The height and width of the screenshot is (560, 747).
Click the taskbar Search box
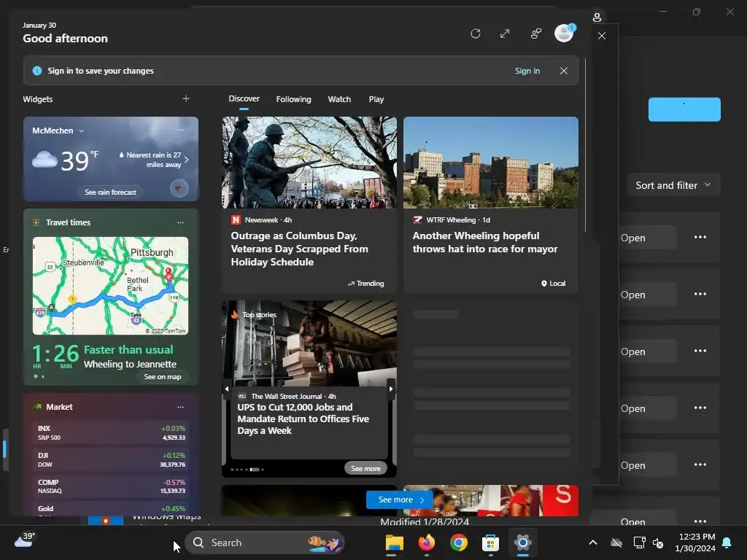tap(265, 542)
